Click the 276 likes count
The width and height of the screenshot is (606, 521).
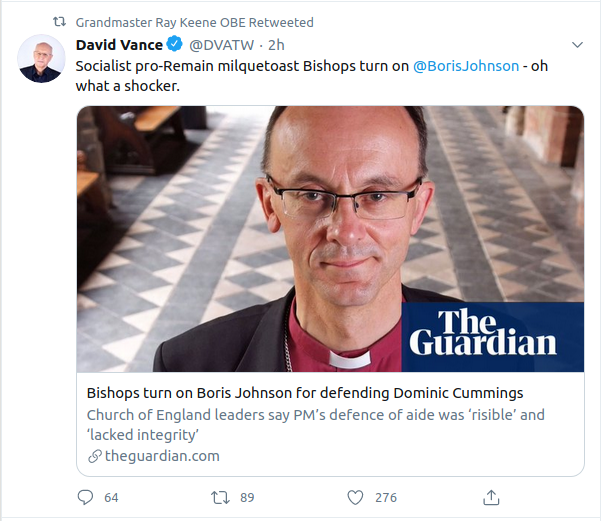click(386, 497)
